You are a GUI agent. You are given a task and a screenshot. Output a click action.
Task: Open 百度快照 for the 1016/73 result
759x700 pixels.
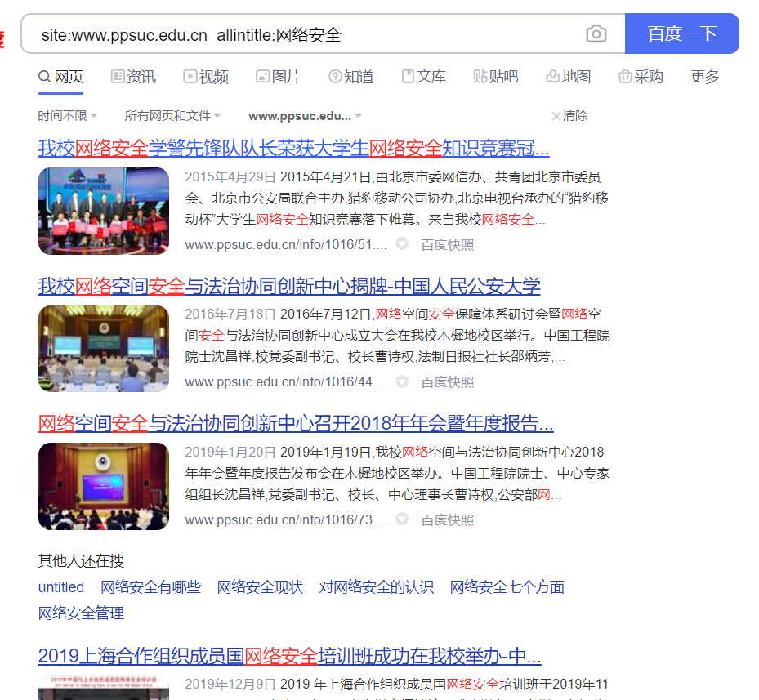(447, 520)
